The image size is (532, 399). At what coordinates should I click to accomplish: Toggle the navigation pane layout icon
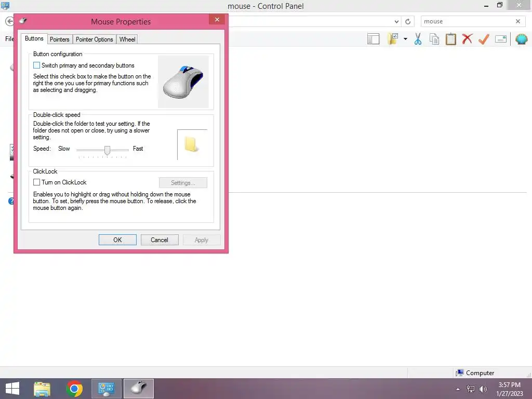(x=373, y=38)
